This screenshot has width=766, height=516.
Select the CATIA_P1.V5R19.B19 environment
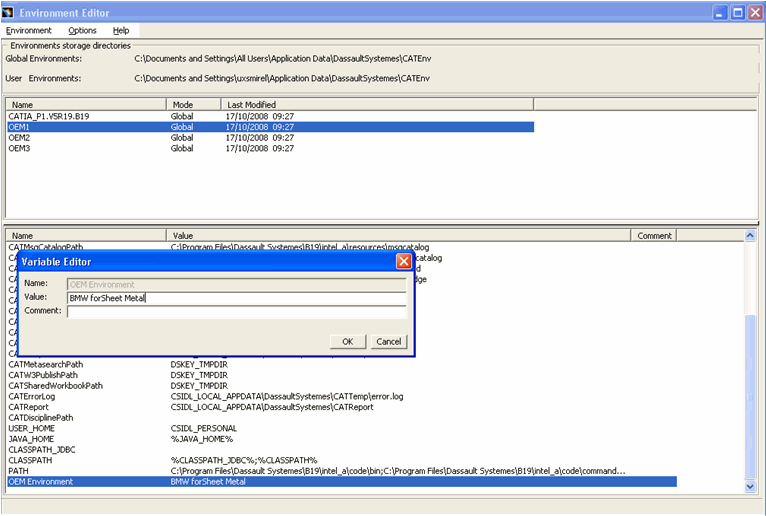click(x=51, y=116)
